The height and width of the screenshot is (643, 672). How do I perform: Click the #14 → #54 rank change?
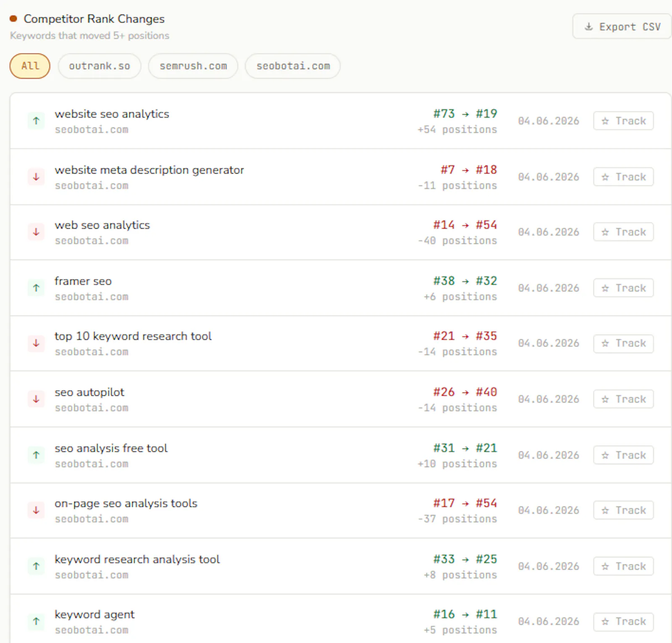point(465,225)
